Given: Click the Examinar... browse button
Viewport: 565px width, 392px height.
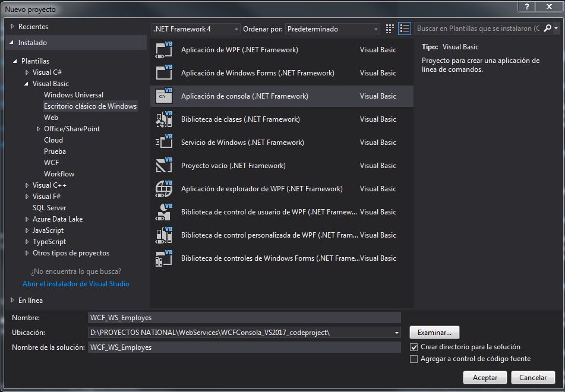Looking at the screenshot, I should (x=434, y=333).
